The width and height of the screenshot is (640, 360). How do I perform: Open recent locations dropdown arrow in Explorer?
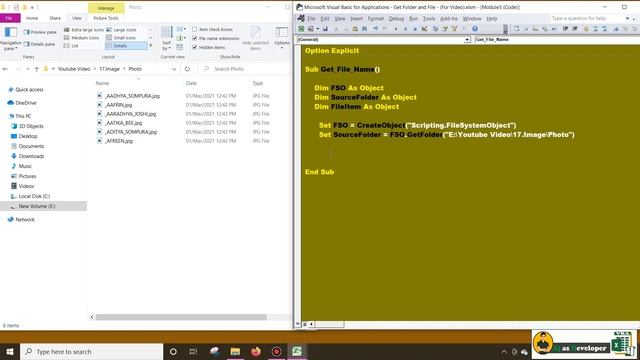click(28, 69)
